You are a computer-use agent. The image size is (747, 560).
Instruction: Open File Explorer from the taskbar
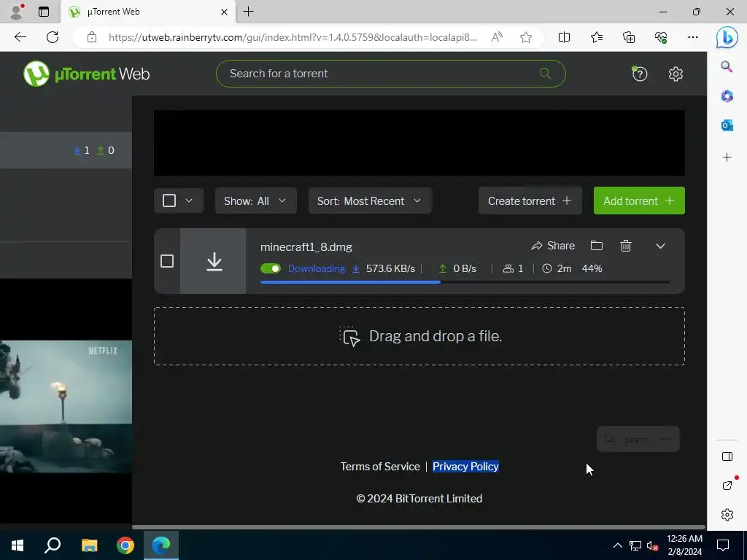(x=89, y=545)
